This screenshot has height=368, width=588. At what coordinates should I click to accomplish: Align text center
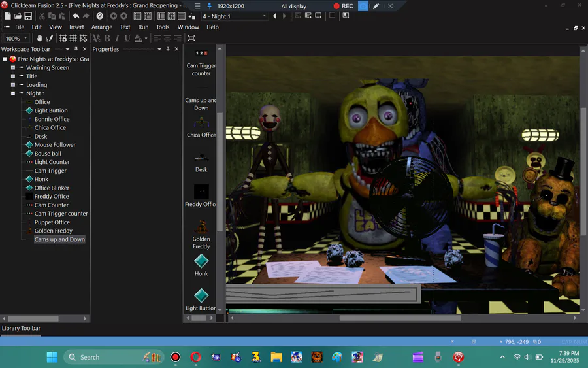tap(167, 38)
